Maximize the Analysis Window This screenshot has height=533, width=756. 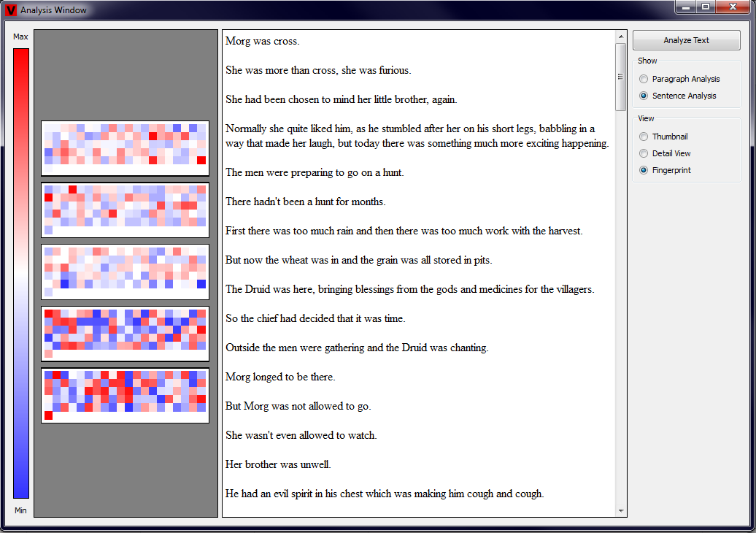(705, 7)
